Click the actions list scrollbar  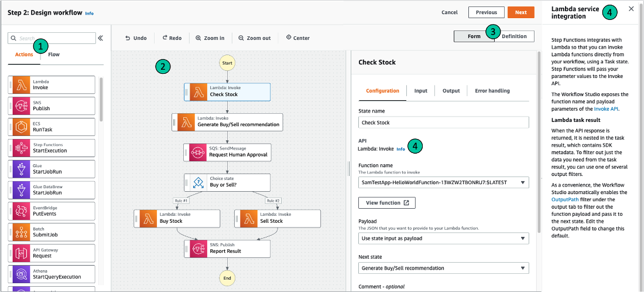click(101, 99)
